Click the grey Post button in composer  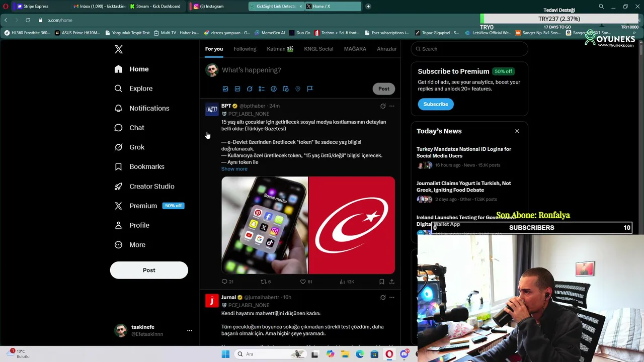click(384, 88)
